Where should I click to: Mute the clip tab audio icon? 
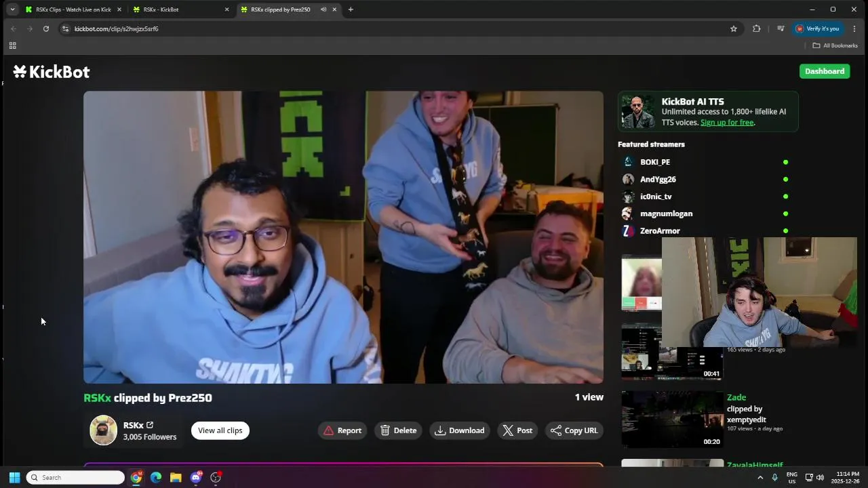[x=323, y=9]
